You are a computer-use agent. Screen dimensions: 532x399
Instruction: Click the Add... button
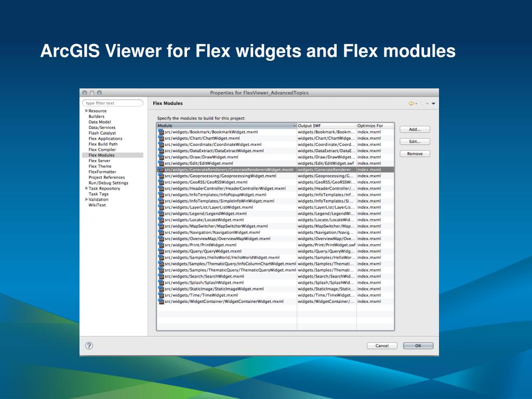point(415,129)
